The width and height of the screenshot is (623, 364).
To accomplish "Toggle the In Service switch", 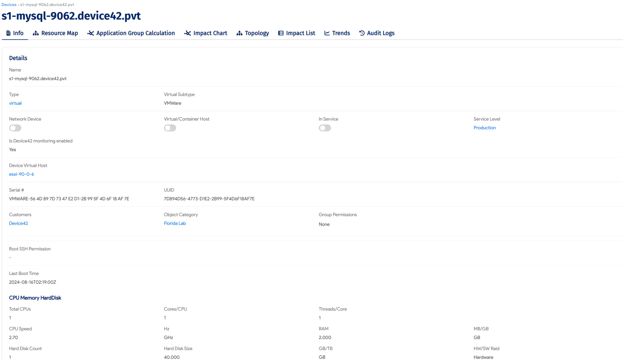I will [325, 128].
